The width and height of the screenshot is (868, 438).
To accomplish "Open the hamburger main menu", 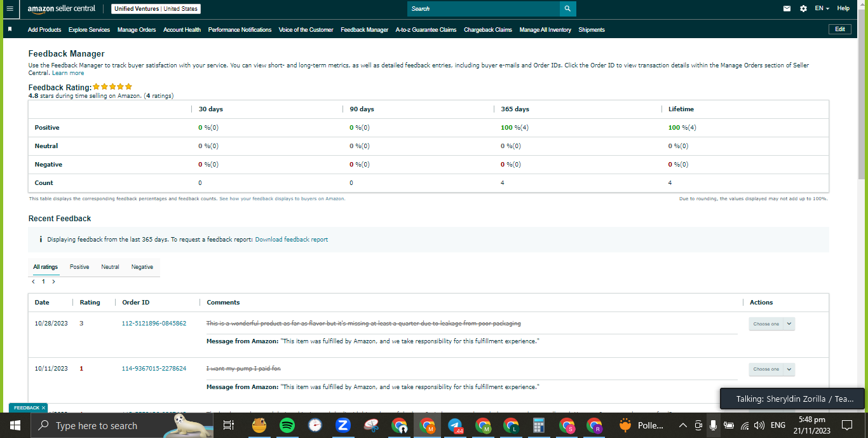I will click(10, 9).
